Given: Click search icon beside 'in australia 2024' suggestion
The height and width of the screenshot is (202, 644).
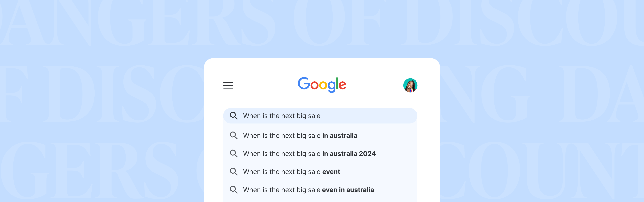Looking at the screenshot, I should [233, 154].
